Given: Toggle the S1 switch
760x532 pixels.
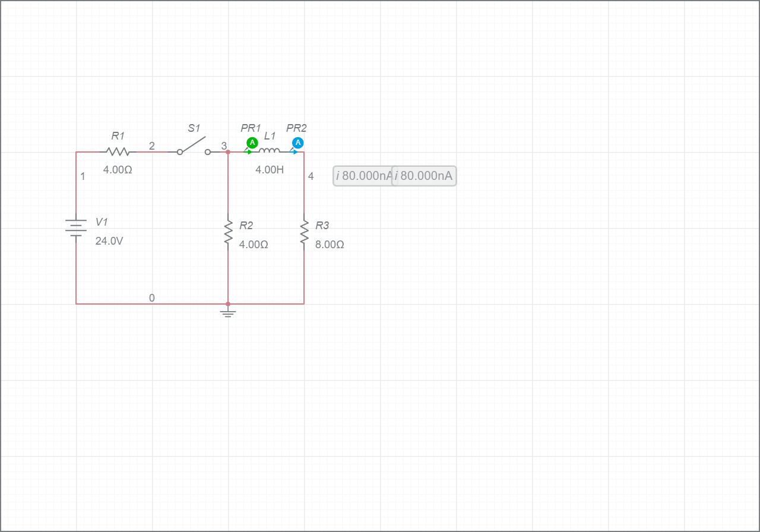Looking at the screenshot, I should pos(194,147).
